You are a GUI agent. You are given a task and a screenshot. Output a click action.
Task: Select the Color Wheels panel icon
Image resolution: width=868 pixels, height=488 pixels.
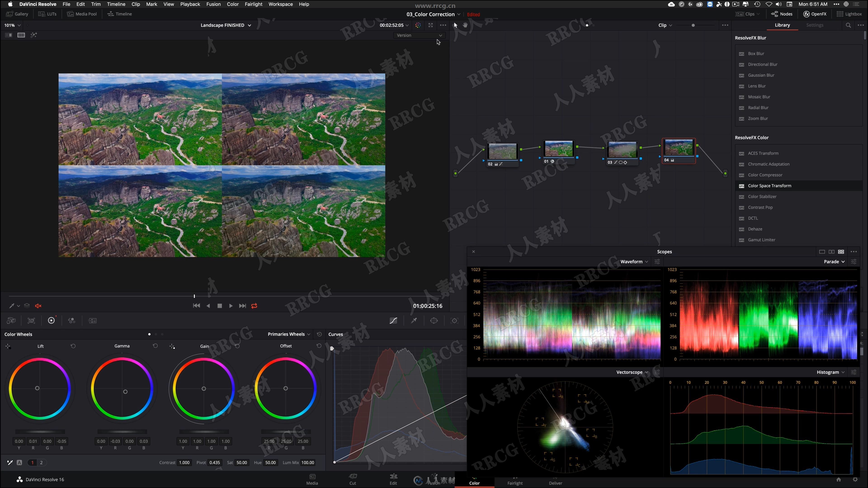tap(51, 321)
